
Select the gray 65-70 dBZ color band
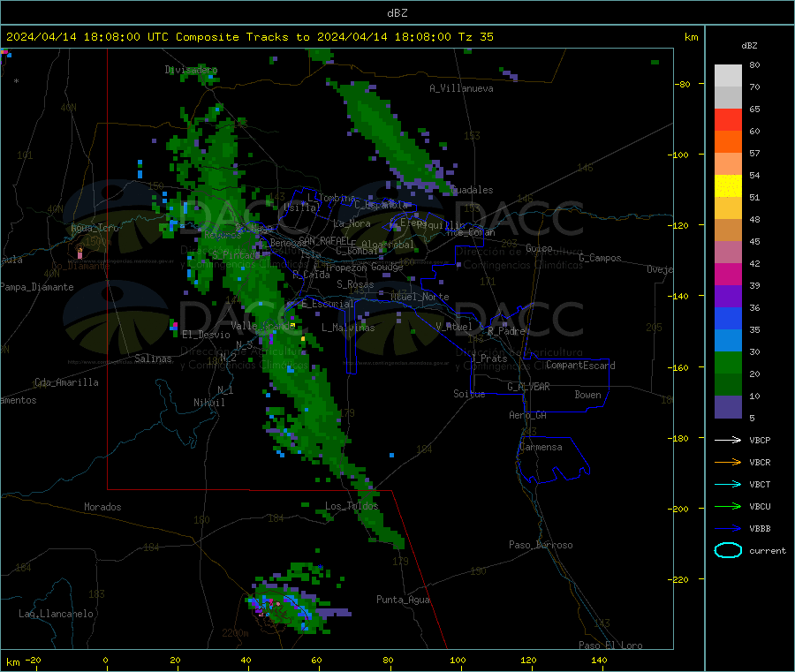point(728,98)
